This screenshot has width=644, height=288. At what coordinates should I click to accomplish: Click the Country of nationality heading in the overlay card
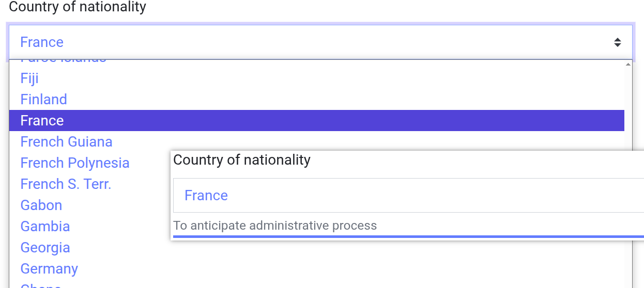242,160
